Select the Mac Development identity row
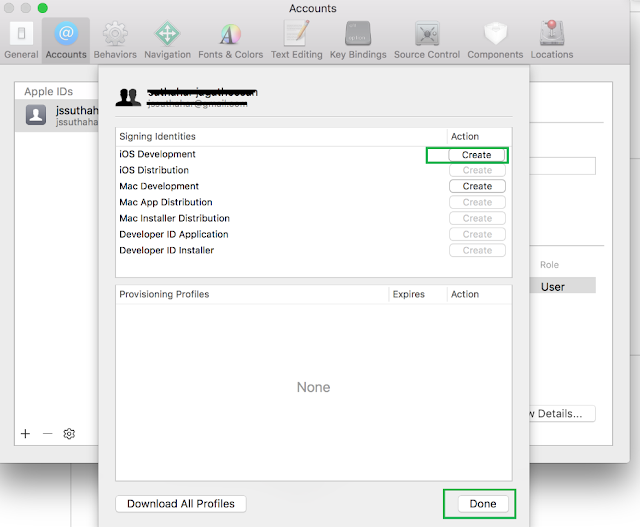This screenshot has width=640, height=527. pyautogui.click(x=313, y=186)
